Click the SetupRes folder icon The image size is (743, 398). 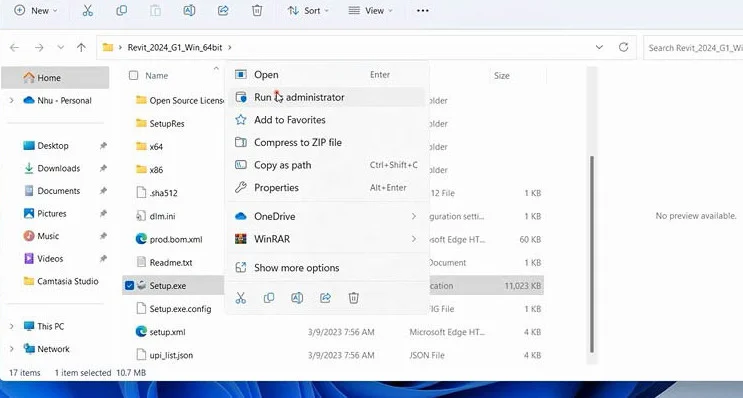141,123
